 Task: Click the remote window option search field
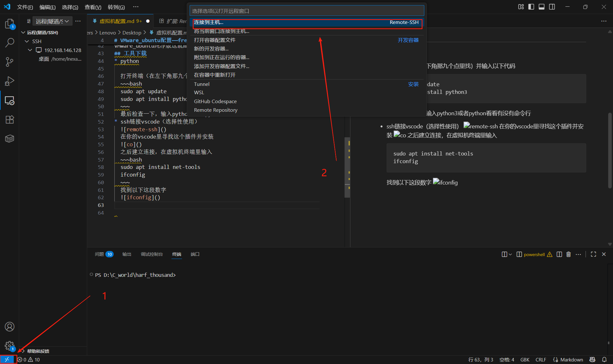coord(306,11)
